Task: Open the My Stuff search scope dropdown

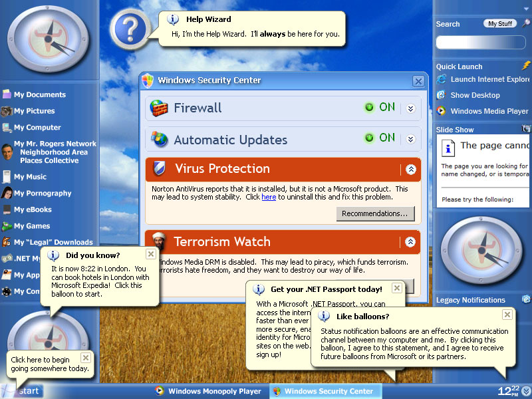Action: 500,23
